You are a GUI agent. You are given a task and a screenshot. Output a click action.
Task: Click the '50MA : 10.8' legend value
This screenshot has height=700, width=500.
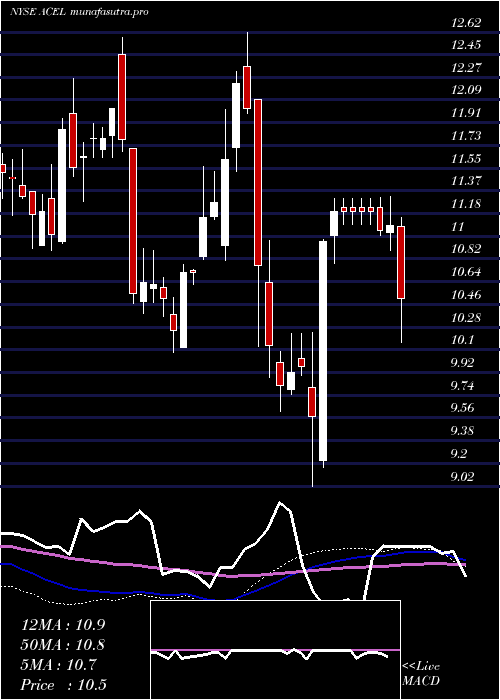coord(63,645)
